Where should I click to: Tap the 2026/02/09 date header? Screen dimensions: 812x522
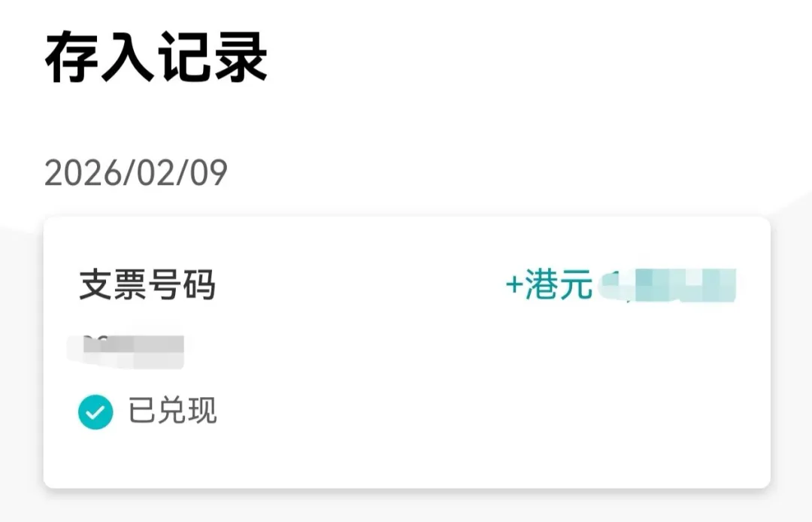[x=136, y=174]
